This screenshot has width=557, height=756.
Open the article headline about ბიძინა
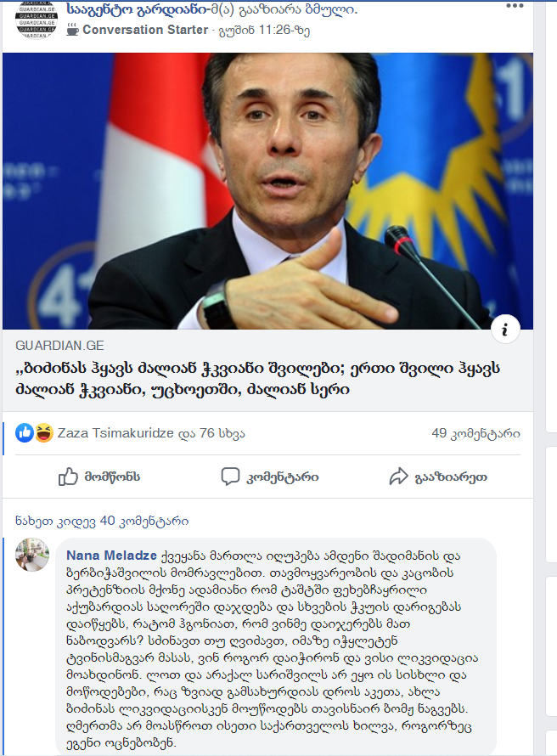pos(258,379)
